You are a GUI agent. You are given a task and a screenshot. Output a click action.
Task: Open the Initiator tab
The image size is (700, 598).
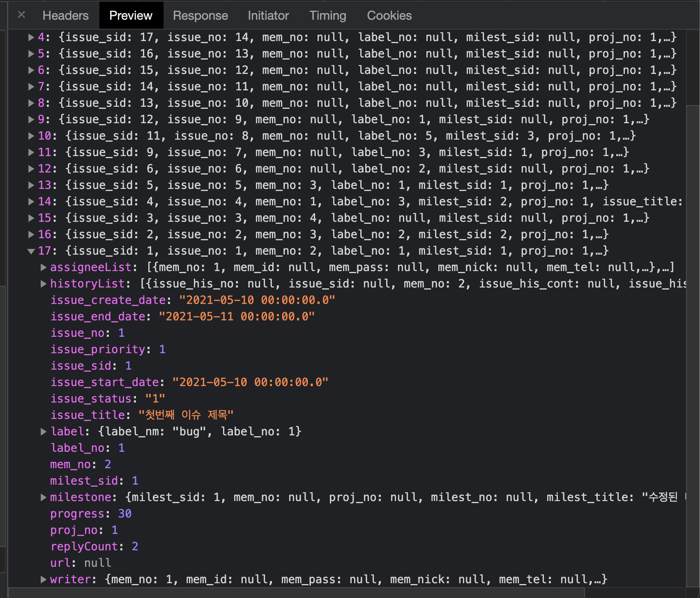pyautogui.click(x=268, y=15)
